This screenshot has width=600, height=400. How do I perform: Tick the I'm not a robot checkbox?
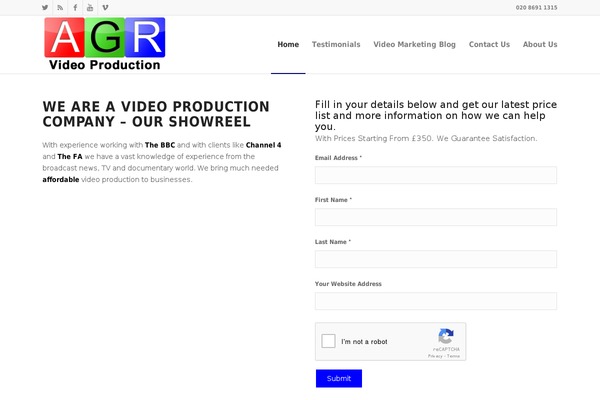(x=328, y=341)
